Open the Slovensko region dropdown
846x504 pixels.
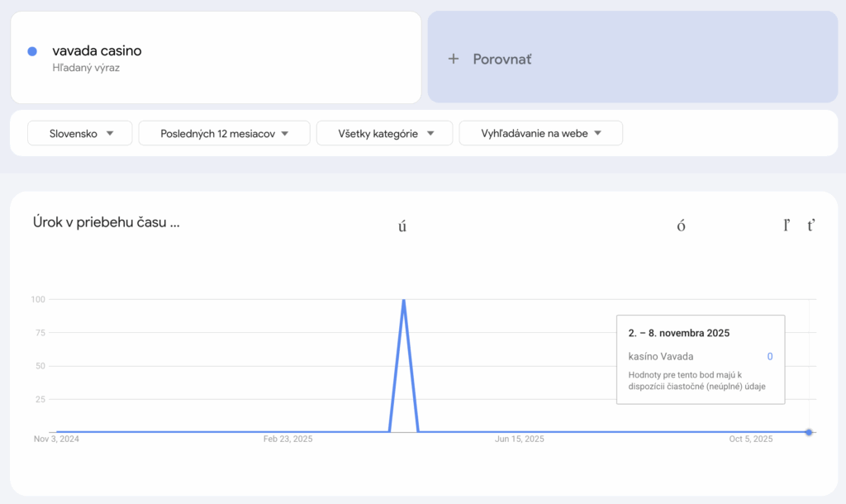point(79,133)
